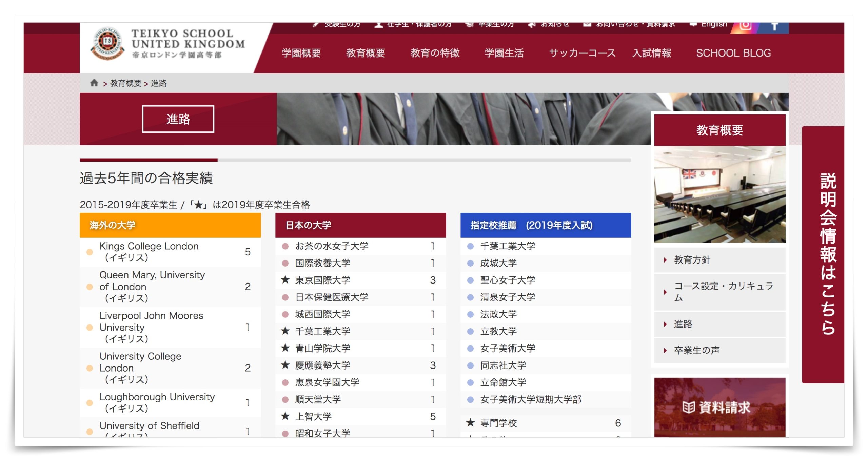This screenshot has height=461, width=868.
Task: Select the お茶の水女子大学 row
Action: (x=360, y=246)
